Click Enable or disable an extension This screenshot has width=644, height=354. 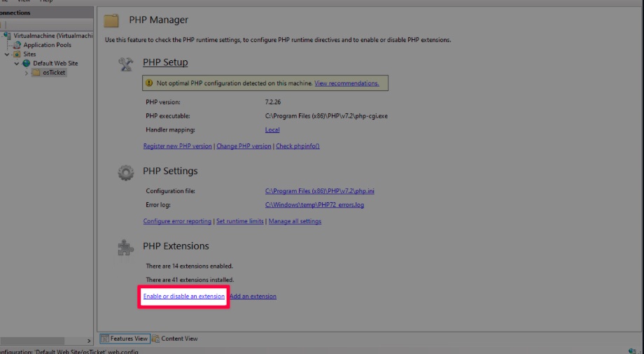(184, 297)
